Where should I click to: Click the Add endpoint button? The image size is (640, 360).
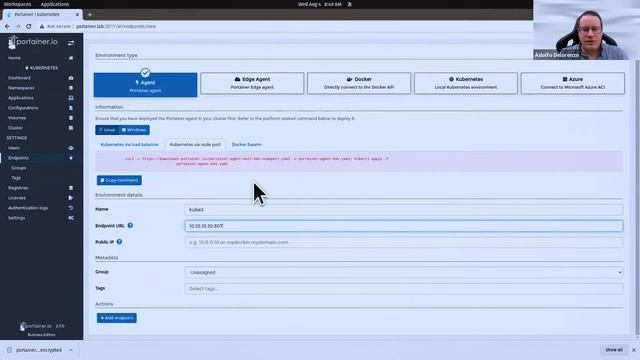pyautogui.click(x=117, y=318)
